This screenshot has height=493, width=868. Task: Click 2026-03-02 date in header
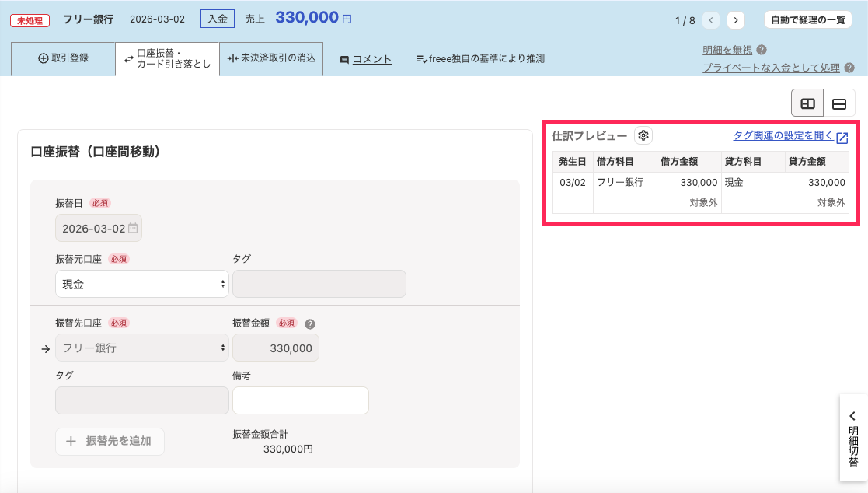pyautogui.click(x=157, y=19)
